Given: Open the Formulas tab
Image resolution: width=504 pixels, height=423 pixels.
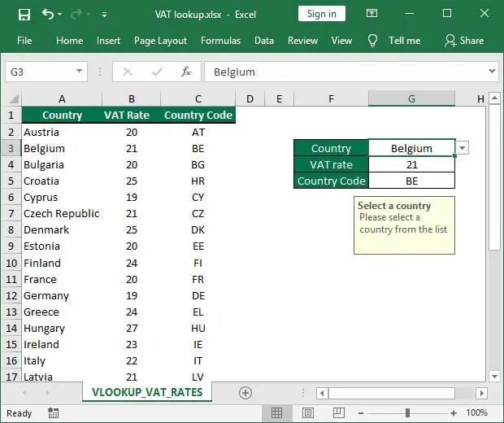Looking at the screenshot, I should coord(220,41).
